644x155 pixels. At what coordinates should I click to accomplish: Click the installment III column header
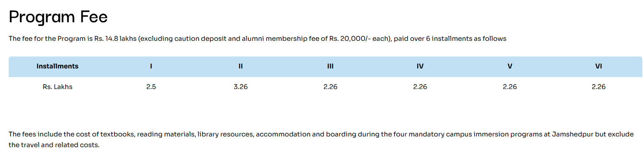[330, 66]
